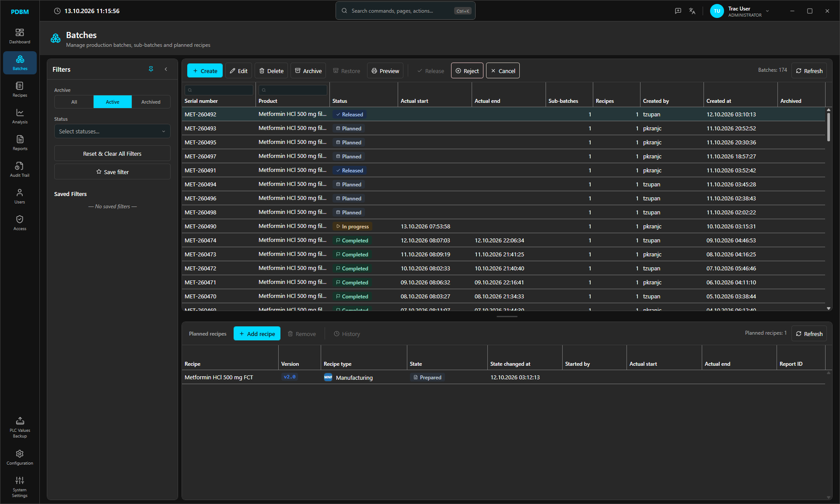This screenshot has height=504, width=840.
Task: Click the feedback chat icon in header
Action: tap(678, 11)
